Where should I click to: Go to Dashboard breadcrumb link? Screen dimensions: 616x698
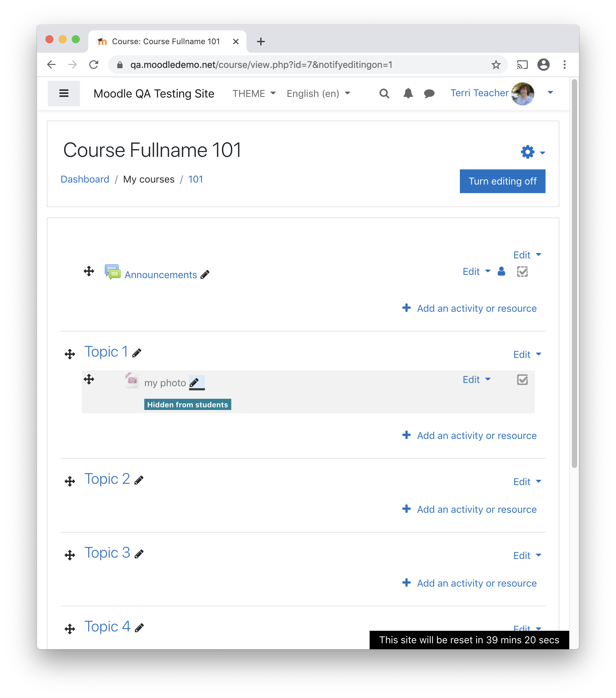coord(85,179)
